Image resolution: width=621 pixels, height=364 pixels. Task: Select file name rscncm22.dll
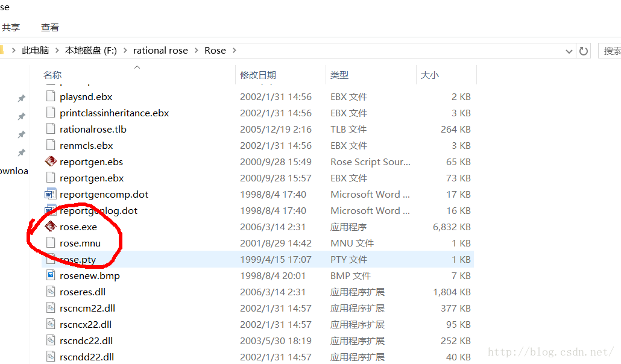click(87, 308)
